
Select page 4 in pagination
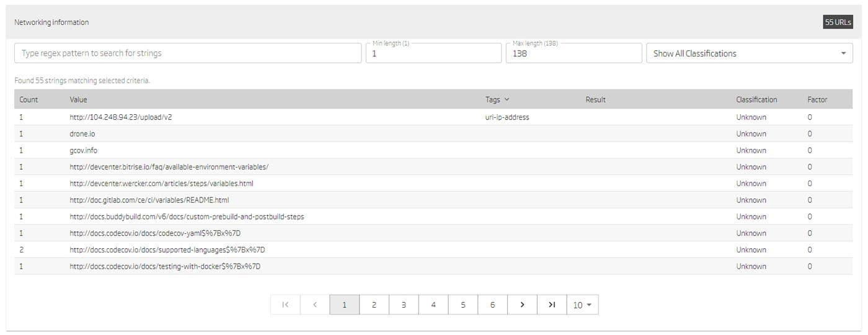coord(433,305)
